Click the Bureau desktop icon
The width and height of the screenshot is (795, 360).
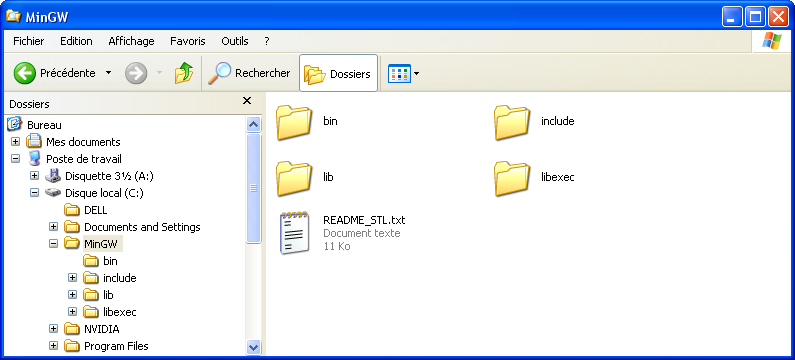coord(15,124)
